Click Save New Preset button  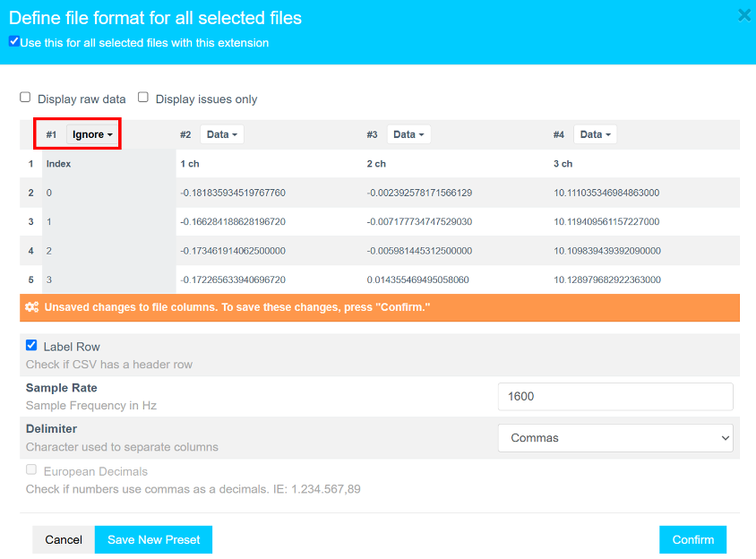153,539
